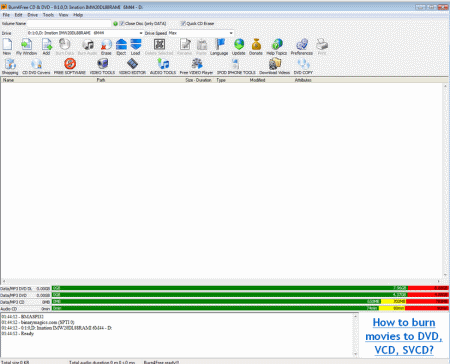Click the file list horizontal scrollbar
The image size is (450, 364).
tap(221, 281)
